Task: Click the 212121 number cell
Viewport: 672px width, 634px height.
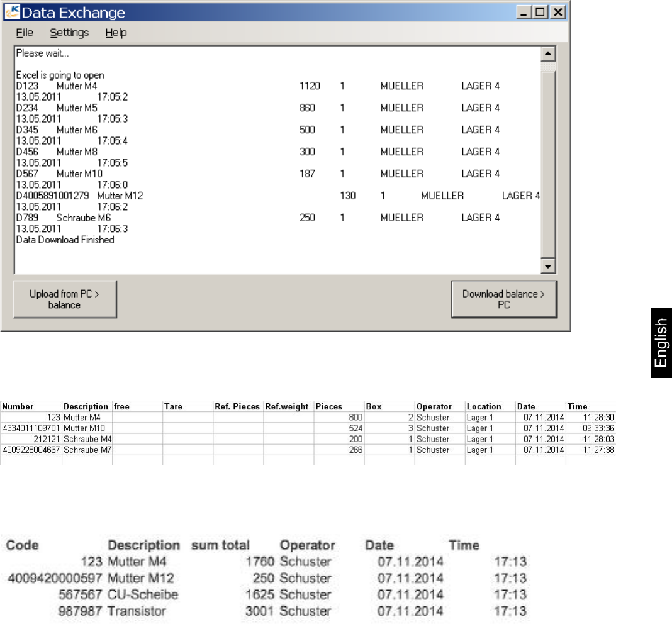Action: coord(31,439)
